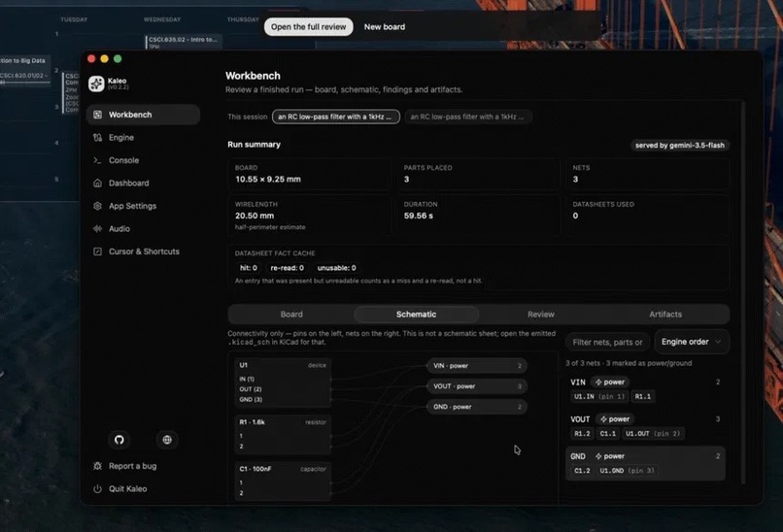Click the Console prompt icon
Screen dimensions: 783x532
point(97,160)
